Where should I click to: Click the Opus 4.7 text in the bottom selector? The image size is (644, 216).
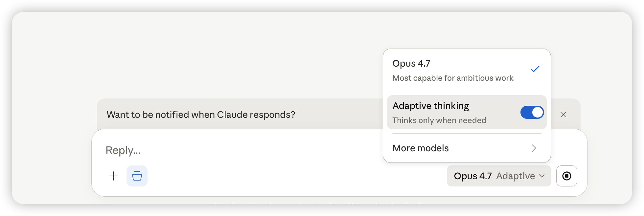click(472, 176)
